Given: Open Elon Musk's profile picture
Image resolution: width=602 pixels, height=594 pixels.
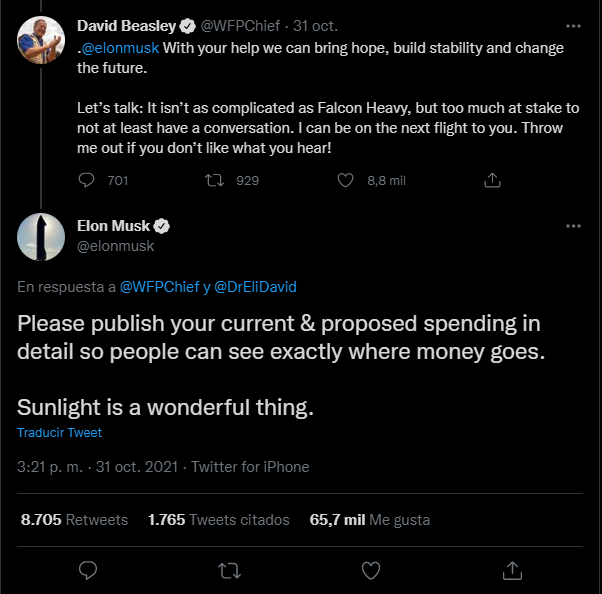Looking at the screenshot, I should coord(42,236).
